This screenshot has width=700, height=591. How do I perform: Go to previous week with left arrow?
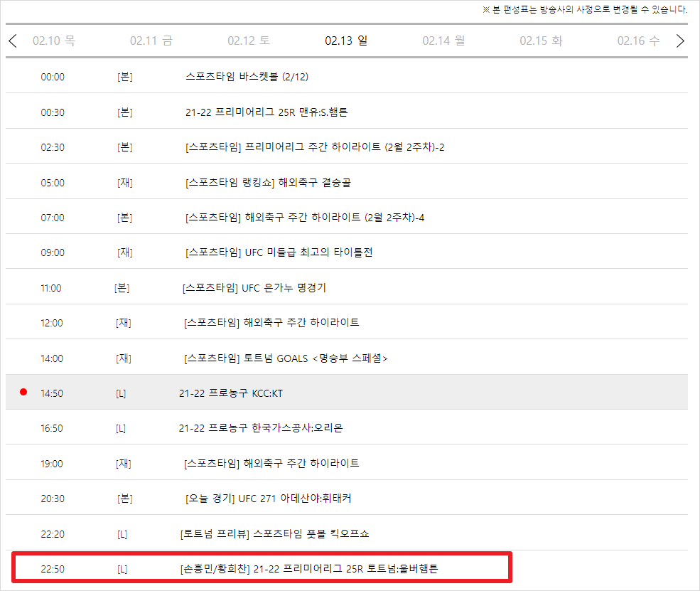pyautogui.click(x=13, y=41)
